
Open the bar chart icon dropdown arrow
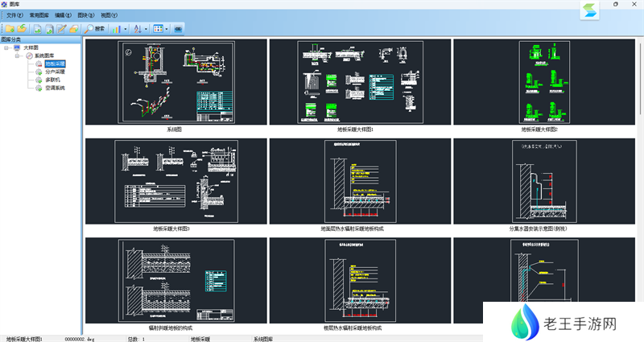pyautogui.click(x=126, y=28)
